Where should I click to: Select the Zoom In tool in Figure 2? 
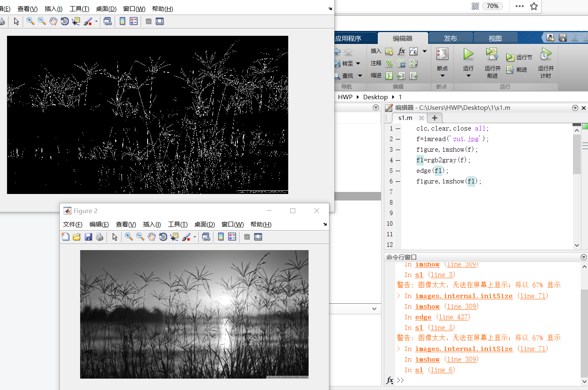tap(128, 237)
